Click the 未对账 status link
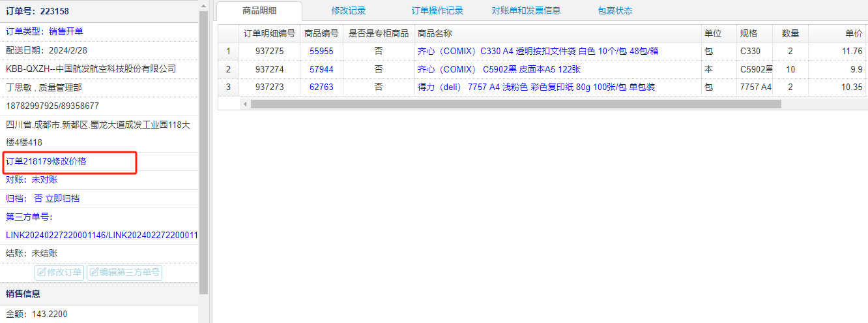Image resolution: width=868 pixels, height=323 pixels. 44,179
